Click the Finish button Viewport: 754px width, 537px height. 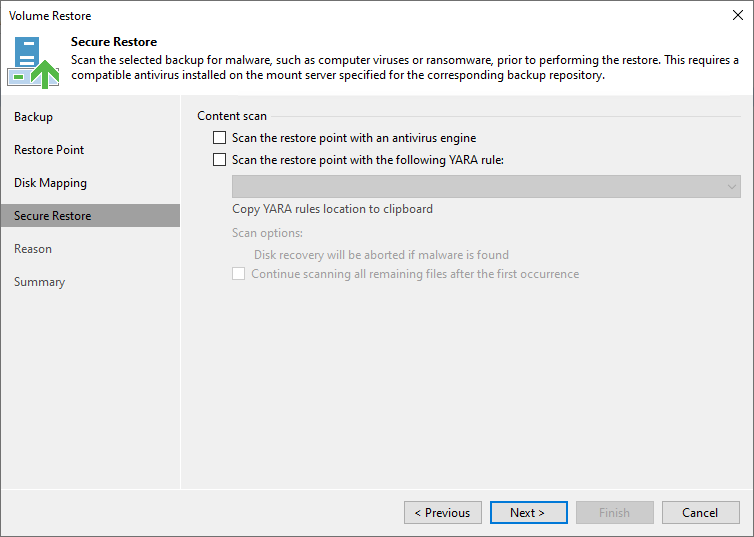point(614,513)
